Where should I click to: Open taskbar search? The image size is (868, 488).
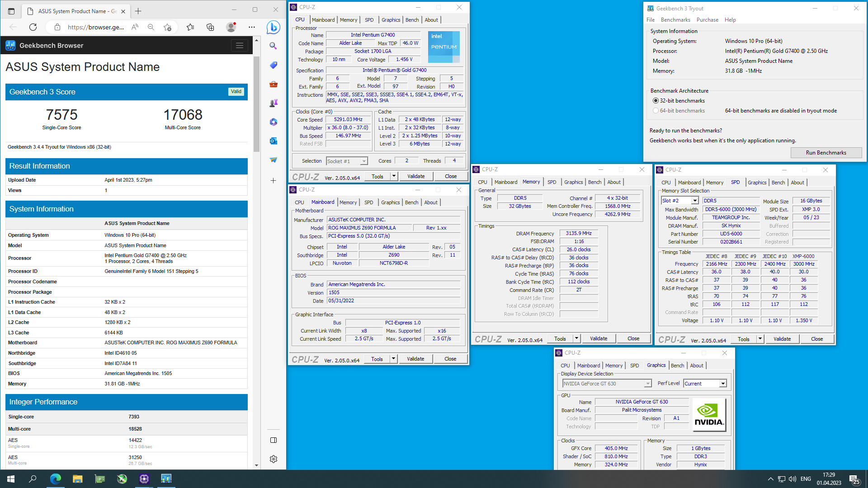tap(33, 479)
